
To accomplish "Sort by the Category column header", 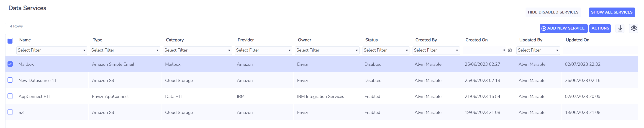I will [x=174, y=40].
